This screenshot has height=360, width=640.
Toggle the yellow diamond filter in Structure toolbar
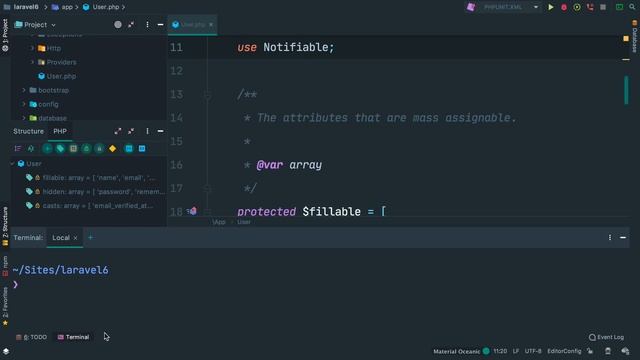[x=112, y=149]
